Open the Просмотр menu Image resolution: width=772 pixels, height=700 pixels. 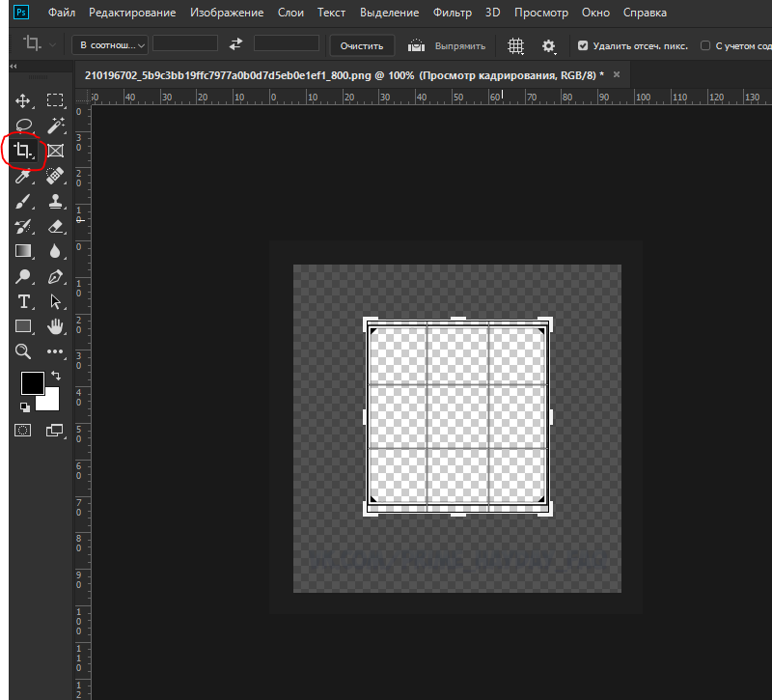[541, 13]
